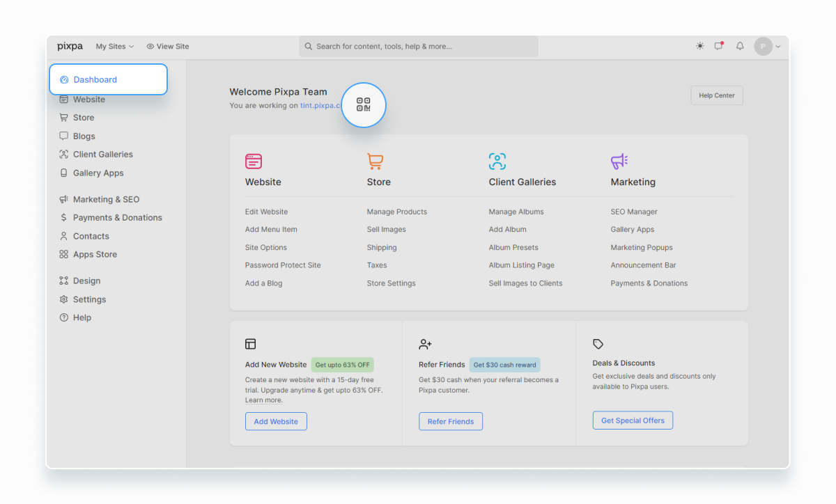Open the Edit Website link
Screen dimensions: 836x504
266,212
